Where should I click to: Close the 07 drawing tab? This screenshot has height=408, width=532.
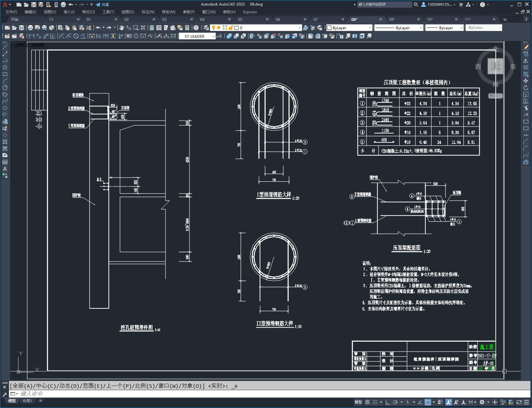click(343, 19)
